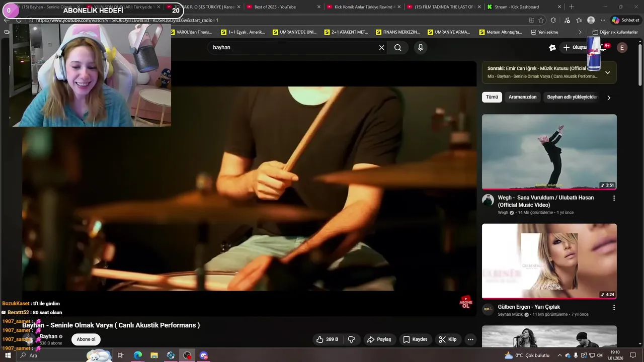The image size is (644, 362).
Task: Open a new browser tab
Action: [571, 7]
